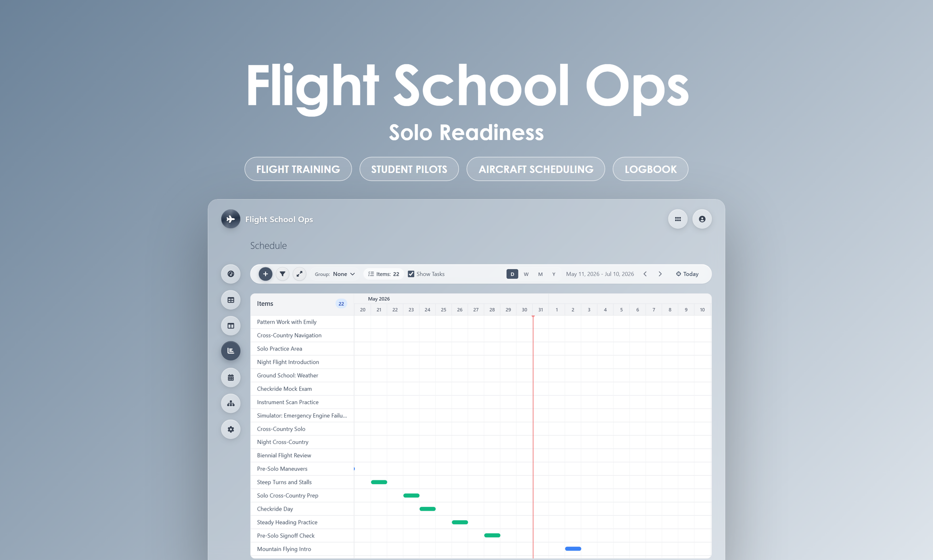
Task: Select the Mountain Flying Intro blue bar
Action: pos(573,548)
